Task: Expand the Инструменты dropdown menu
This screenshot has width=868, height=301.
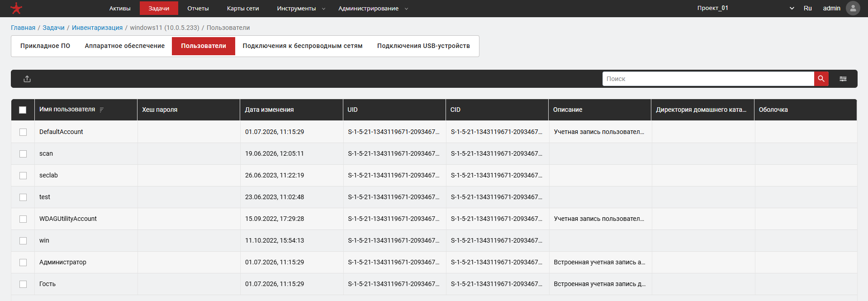Action: [301, 8]
